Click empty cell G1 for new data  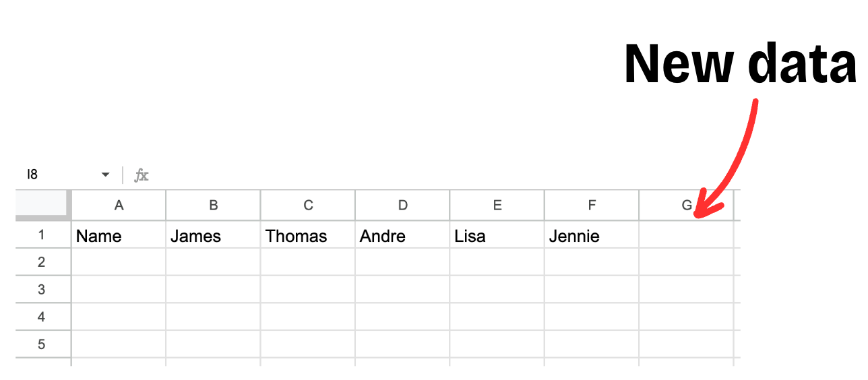point(686,235)
